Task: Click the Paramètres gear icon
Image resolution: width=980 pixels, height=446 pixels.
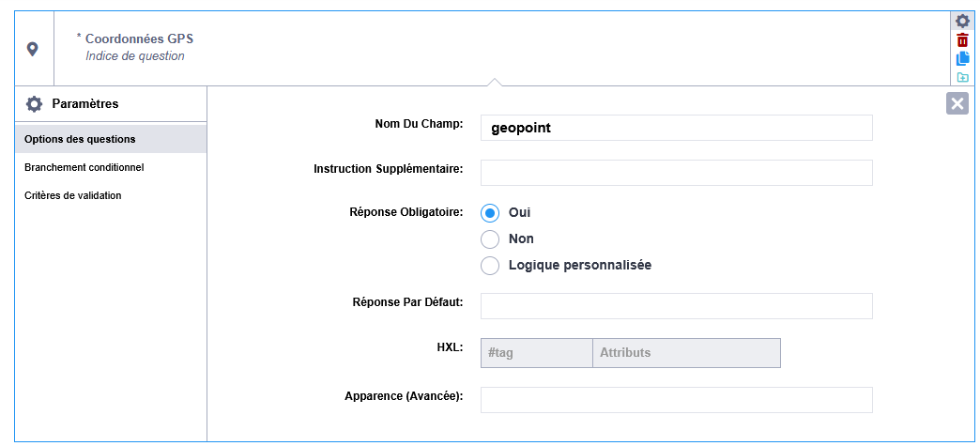Action: click(x=35, y=104)
